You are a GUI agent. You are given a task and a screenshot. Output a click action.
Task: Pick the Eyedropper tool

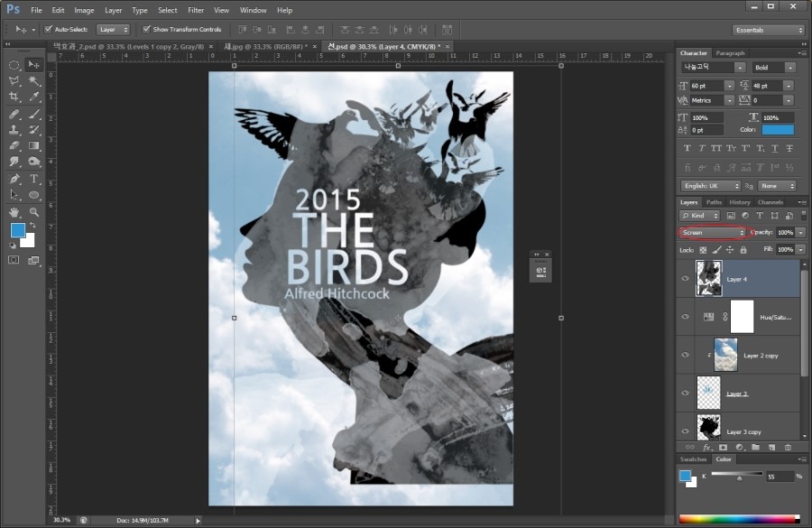click(34, 97)
